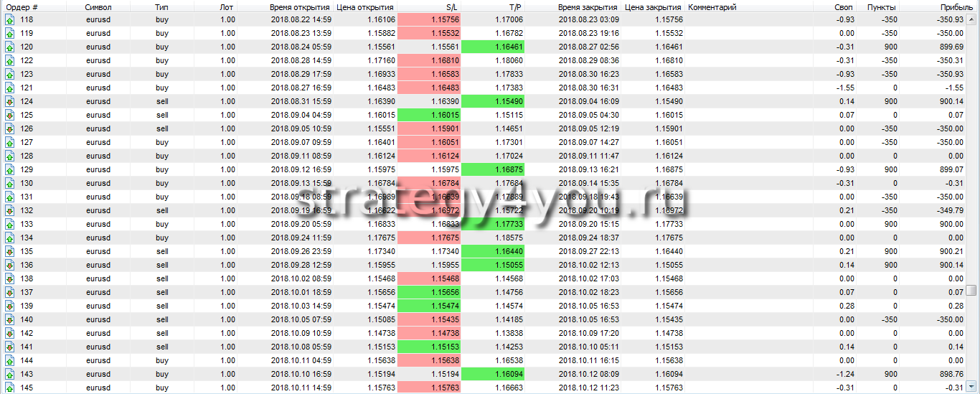Click the buy icon next to order 145
Image resolution: width=980 pixels, height=394 pixels.
tap(9, 388)
